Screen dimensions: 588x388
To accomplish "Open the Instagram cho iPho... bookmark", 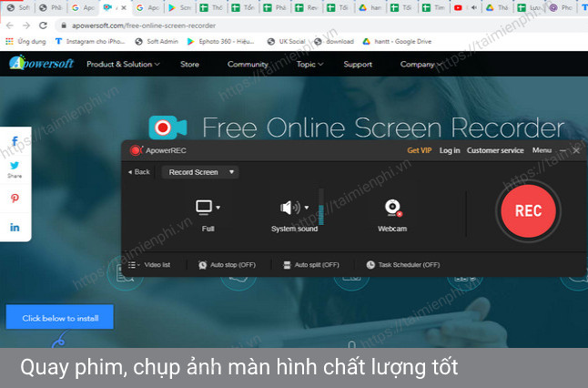I will (89, 41).
